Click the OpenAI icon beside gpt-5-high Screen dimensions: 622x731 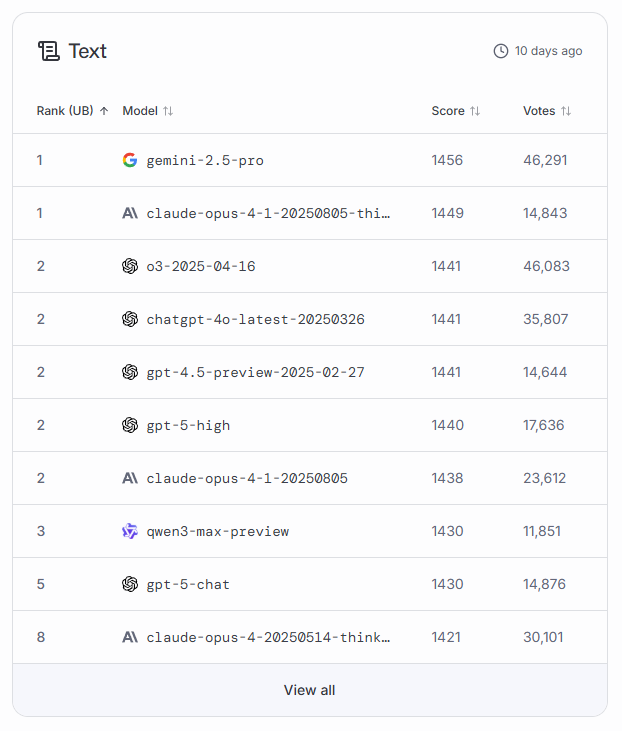[130, 425]
